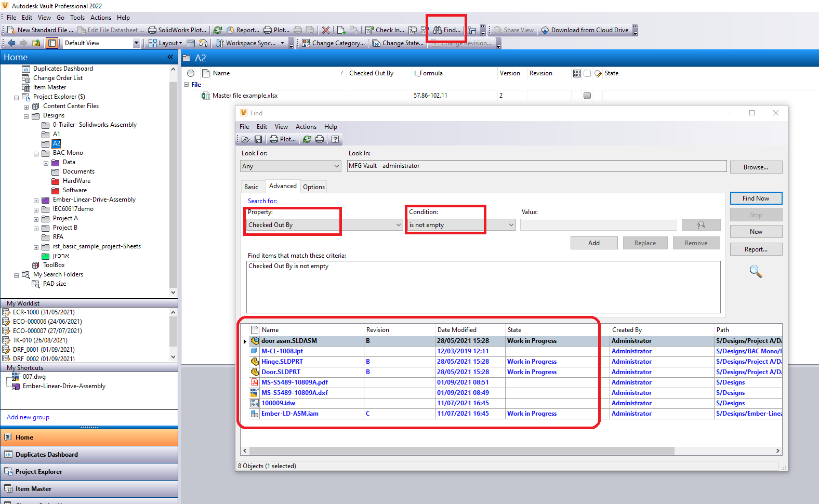Screen dimensions: 819x504
Task: Click the print icon in Find toolbar
Action: [x=320, y=139]
